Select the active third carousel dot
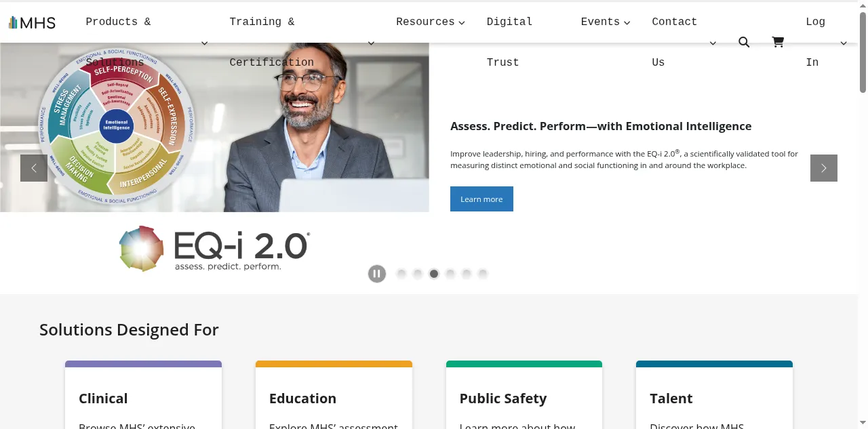Viewport: 868px width, 429px height. pos(434,274)
